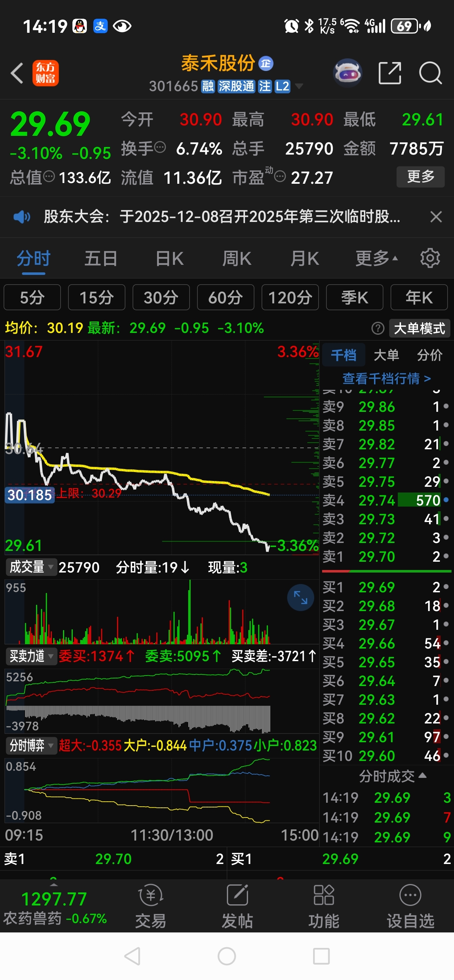Open 发帖 in bottom bar
454x980 pixels.
[x=237, y=907]
